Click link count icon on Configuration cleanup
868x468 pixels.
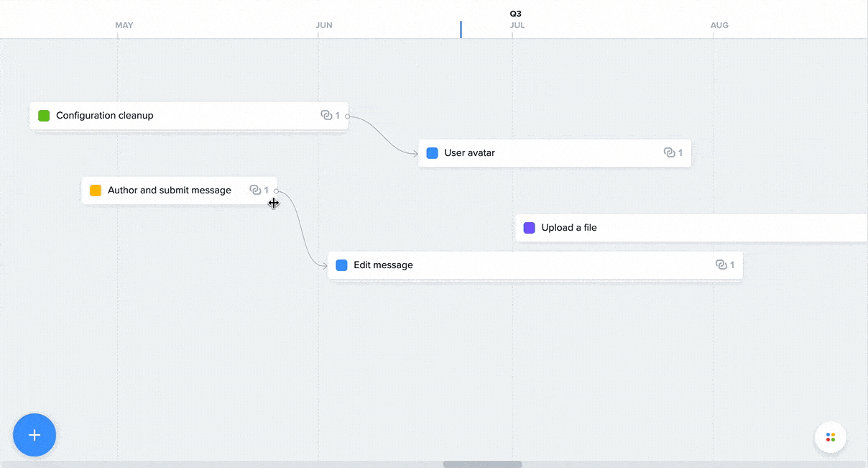326,116
